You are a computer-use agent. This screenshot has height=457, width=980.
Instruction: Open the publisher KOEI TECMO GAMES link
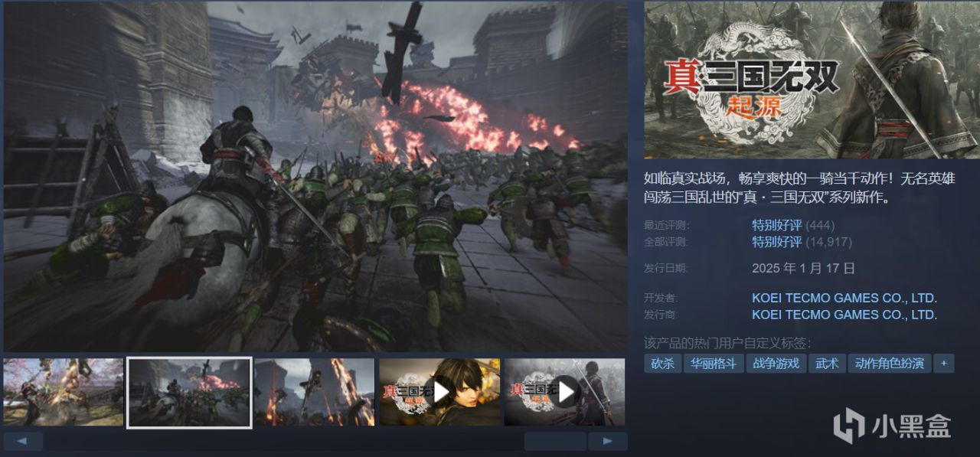click(844, 315)
